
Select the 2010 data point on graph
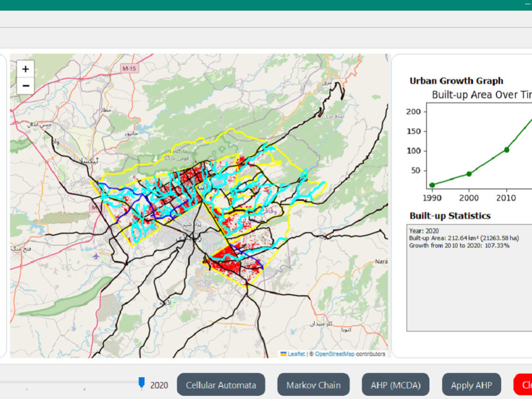tap(506, 149)
